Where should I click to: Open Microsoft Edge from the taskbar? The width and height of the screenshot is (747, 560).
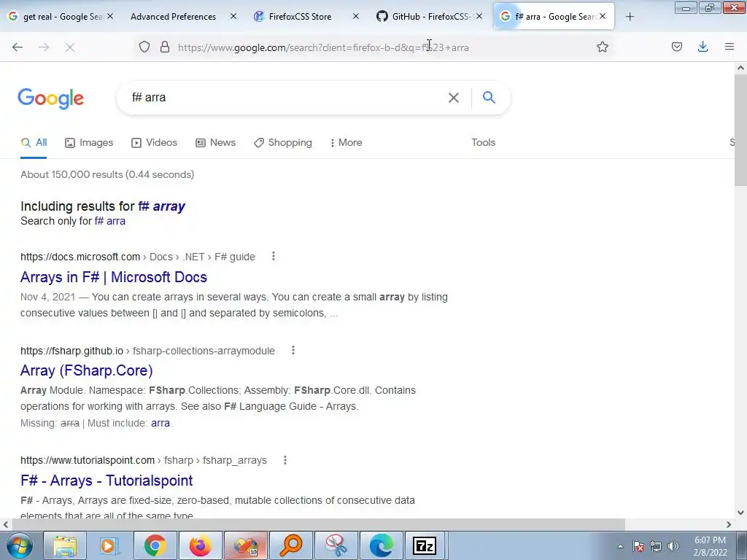tap(381, 545)
